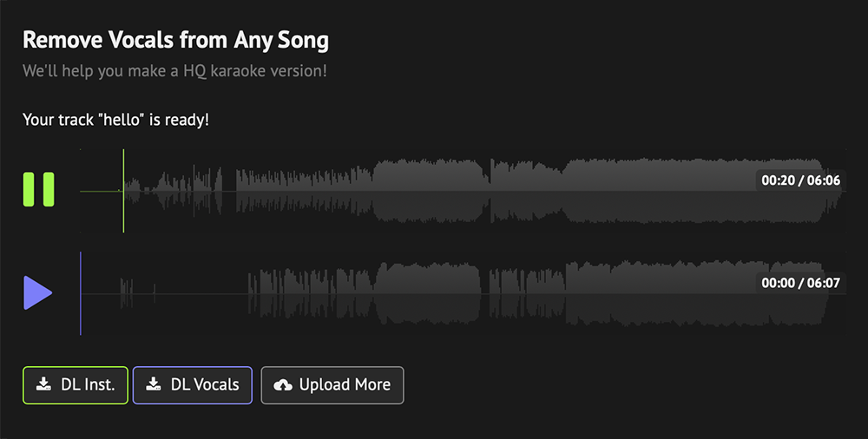Click the download icon in DL Inst.
The height and width of the screenshot is (439, 868).
43,384
